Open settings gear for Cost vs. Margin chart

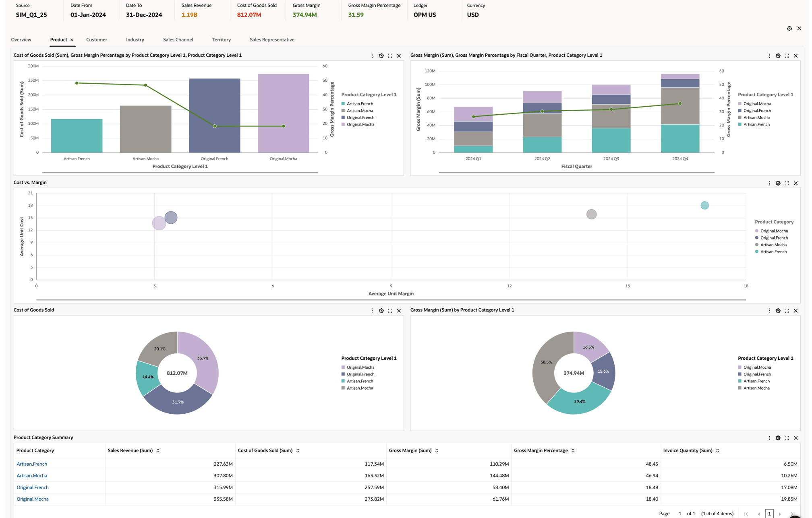778,183
